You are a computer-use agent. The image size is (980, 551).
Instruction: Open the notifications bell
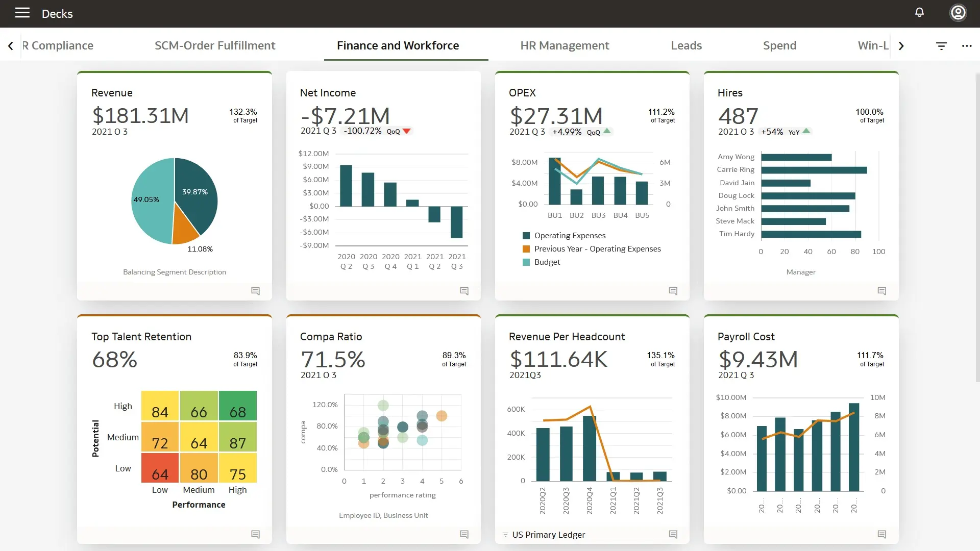coord(919,12)
